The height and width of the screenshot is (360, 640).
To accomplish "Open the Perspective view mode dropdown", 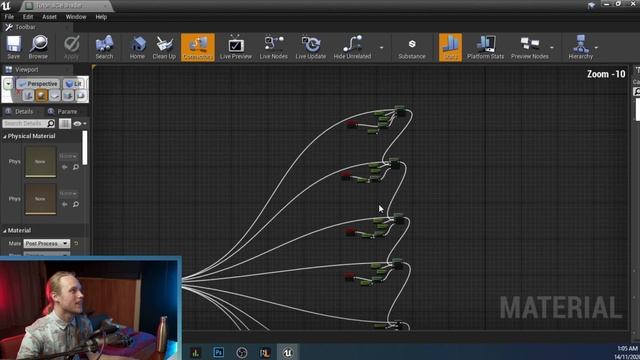I will (38, 84).
